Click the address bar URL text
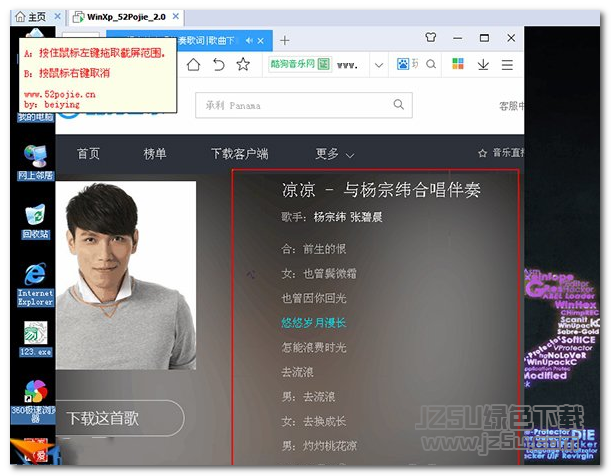Viewport: 611px width, 476px height. [x=347, y=65]
